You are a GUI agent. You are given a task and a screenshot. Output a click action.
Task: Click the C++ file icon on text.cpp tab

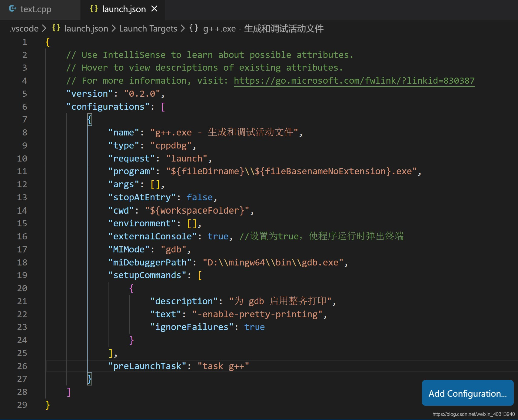click(x=12, y=9)
